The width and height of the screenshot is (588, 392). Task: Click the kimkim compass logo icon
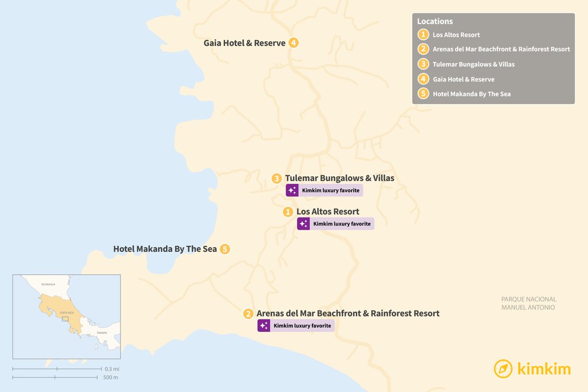tap(503, 369)
